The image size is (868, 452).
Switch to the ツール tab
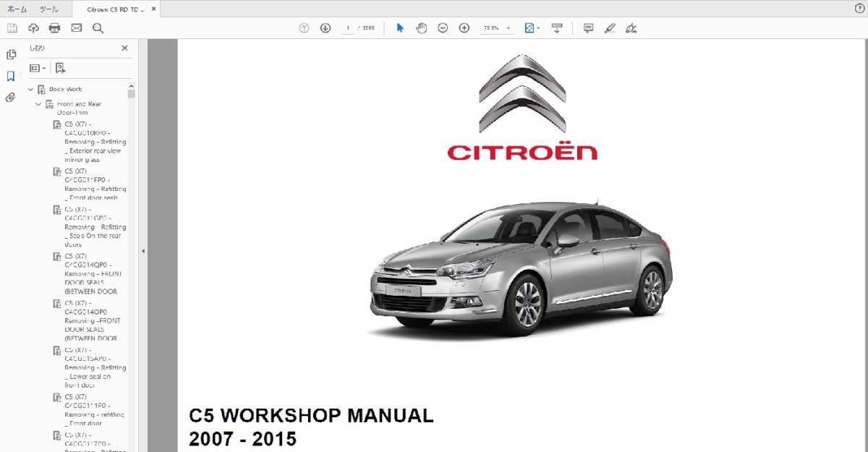point(49,9)
